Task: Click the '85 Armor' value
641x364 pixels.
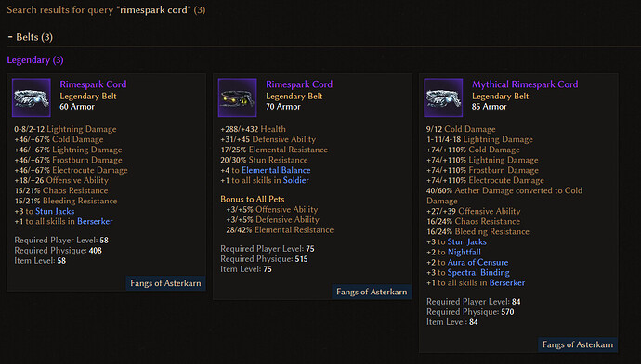Action: tap(489, 107)
